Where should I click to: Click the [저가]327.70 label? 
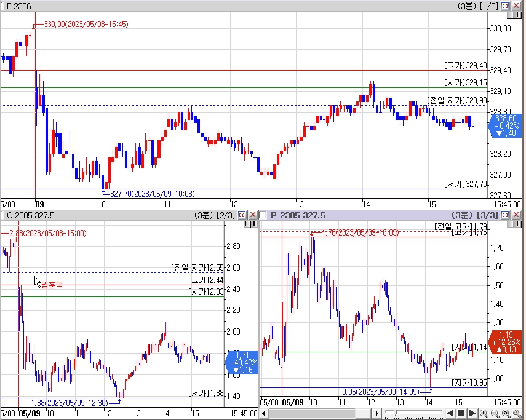[x=465, y=184]
